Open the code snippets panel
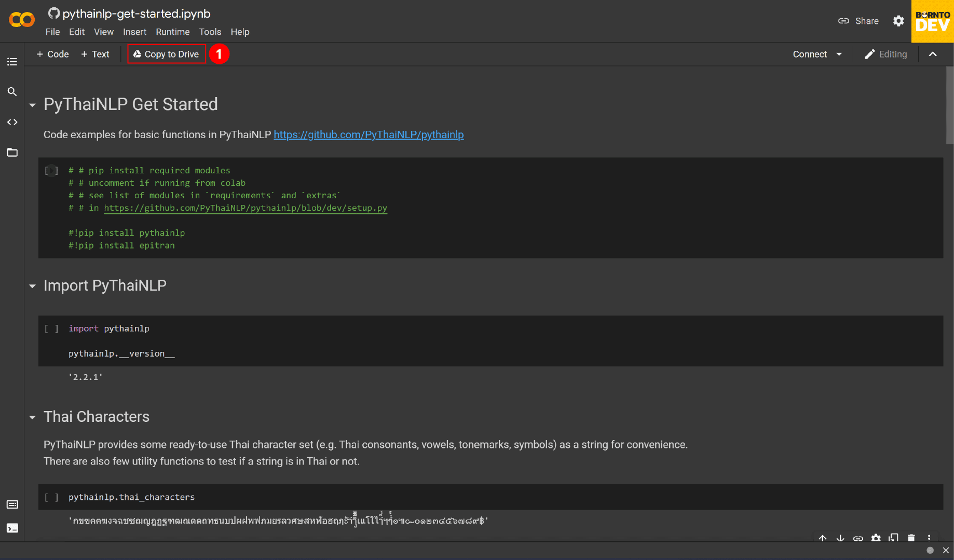 tap(12, 122)
